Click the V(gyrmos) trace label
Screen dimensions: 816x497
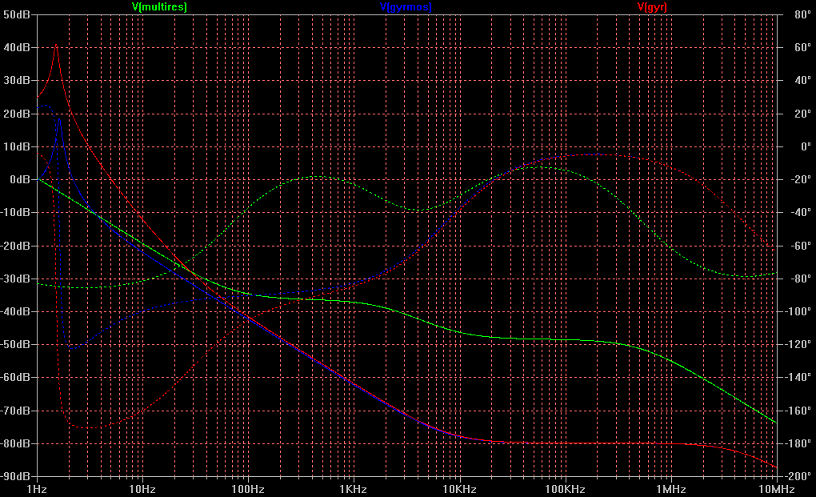[405, 7]
